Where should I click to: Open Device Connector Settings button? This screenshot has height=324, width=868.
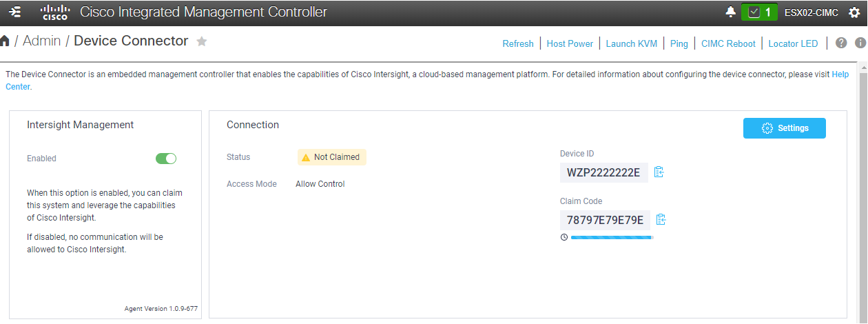coord(784,128)
